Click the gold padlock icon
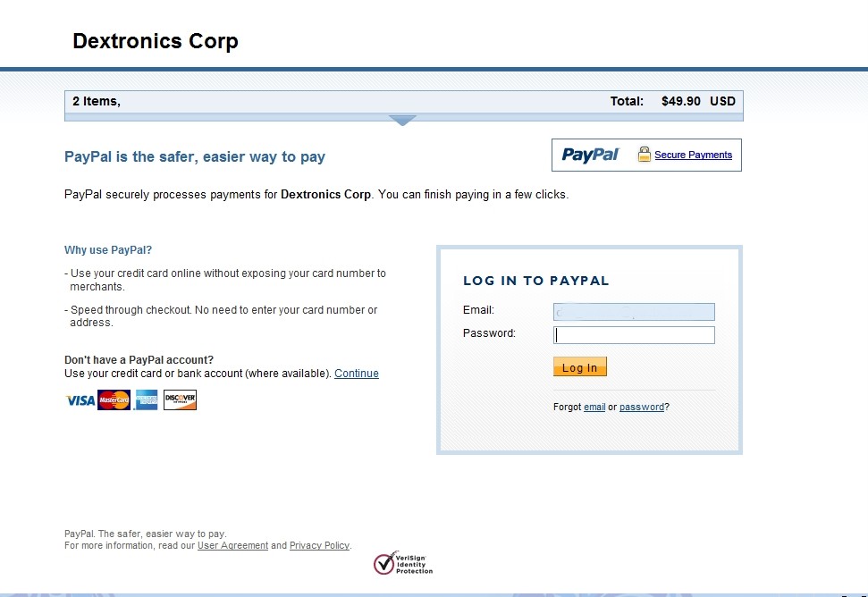Screen dimensions: 868x597 [644, 155]
